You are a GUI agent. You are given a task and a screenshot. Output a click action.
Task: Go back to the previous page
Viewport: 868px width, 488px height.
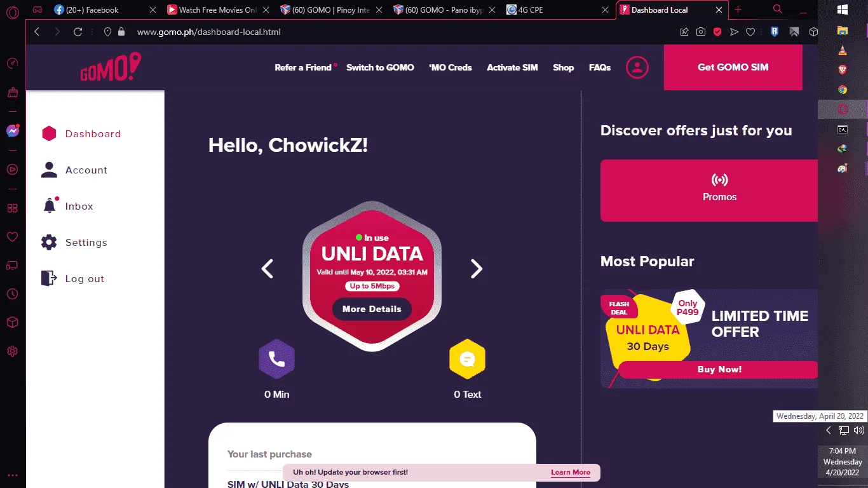click(37, 32)
